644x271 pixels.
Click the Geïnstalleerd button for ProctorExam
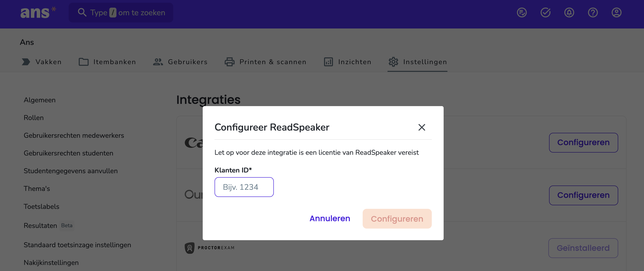coord(583,248)
